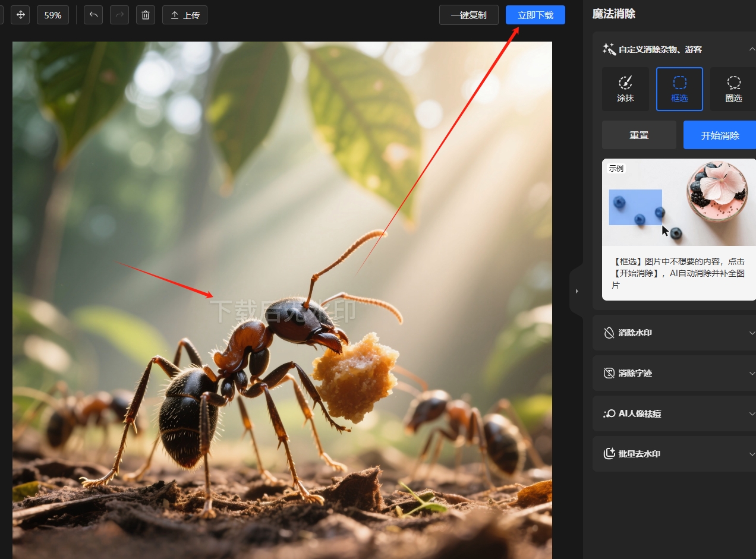Redo the last undone edit

[119, 15]
